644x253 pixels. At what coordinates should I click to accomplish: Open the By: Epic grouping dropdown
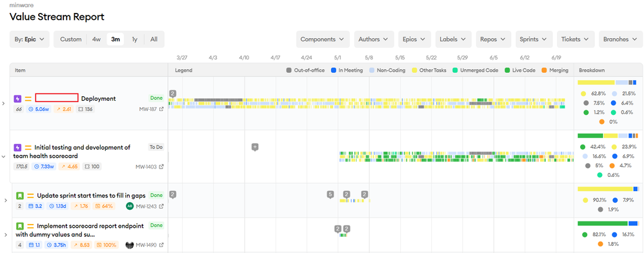30,39
